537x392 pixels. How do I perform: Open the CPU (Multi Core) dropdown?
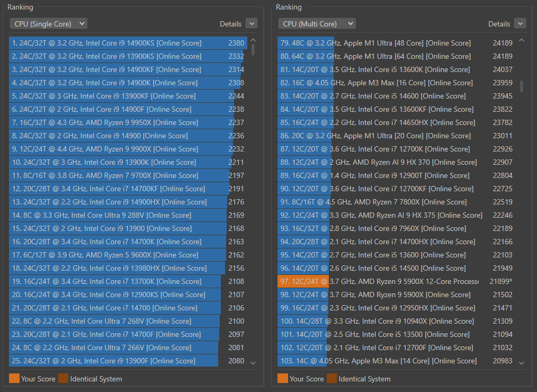(317, 24)
